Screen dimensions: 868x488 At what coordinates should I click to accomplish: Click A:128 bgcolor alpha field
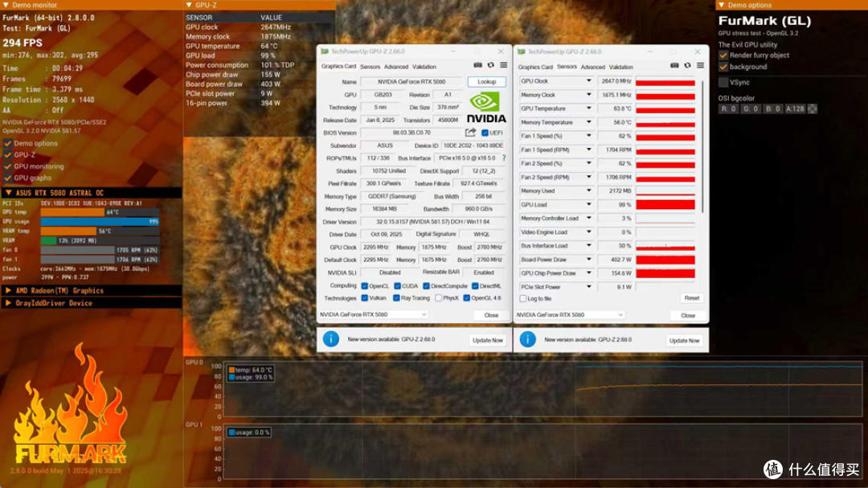795,109
